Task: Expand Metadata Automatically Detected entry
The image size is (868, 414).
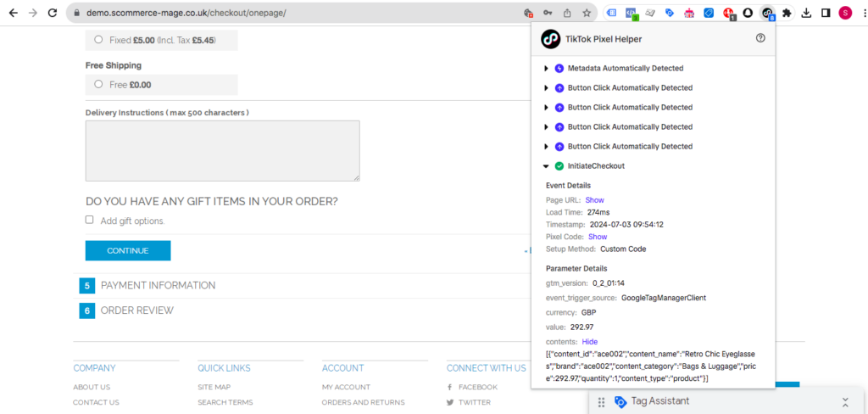Action: point(547,69)
